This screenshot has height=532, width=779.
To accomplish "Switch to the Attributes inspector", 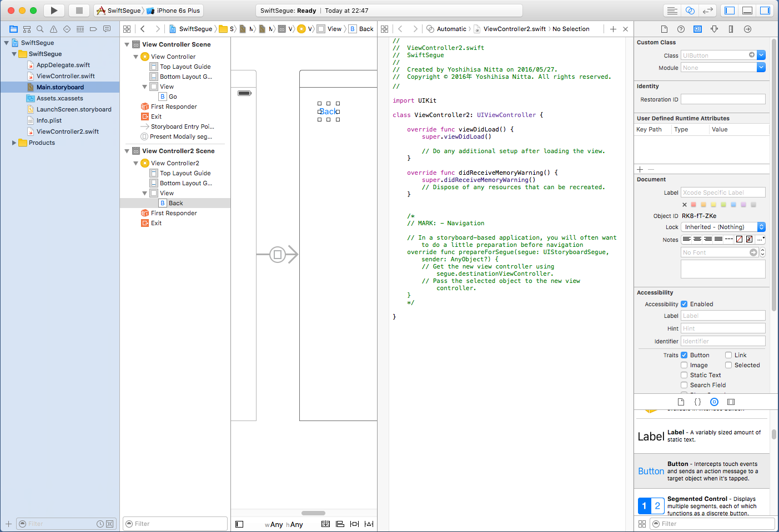I will click(714, 29).
